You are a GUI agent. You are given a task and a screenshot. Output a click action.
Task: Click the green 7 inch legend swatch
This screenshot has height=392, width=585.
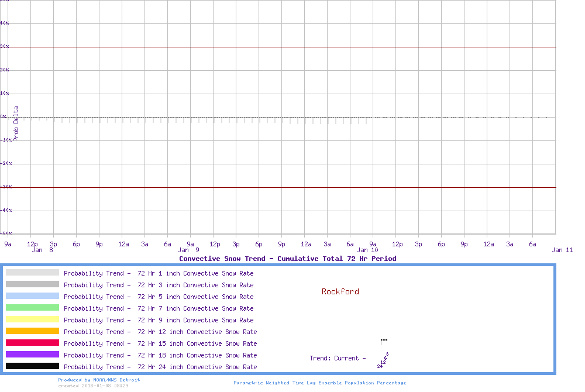coord(32,308)
